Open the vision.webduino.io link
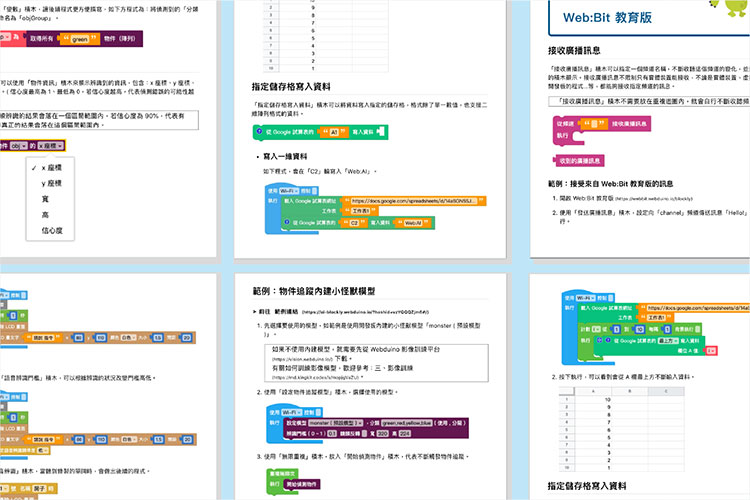Viewport: 750px width, 500px height. click(x=302, y=359)
